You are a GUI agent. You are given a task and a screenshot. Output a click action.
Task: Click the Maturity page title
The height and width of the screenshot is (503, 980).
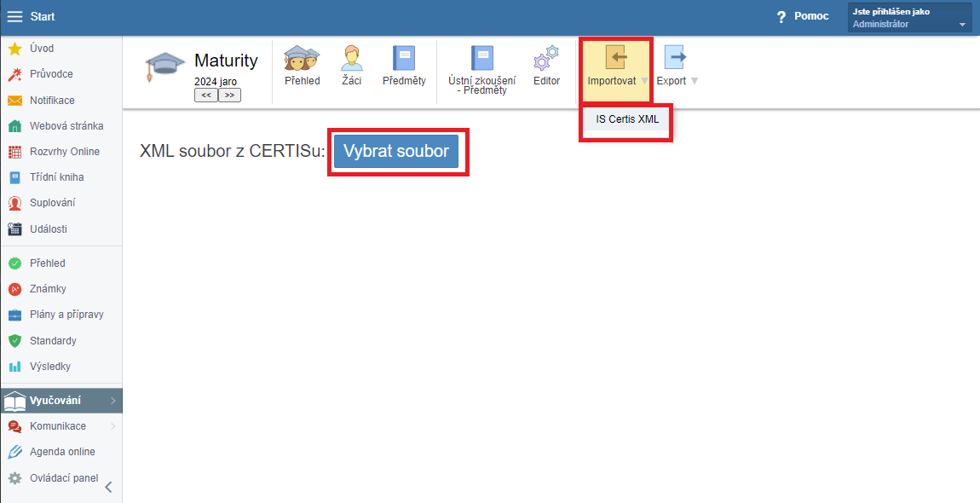click(x=226, y=61)
